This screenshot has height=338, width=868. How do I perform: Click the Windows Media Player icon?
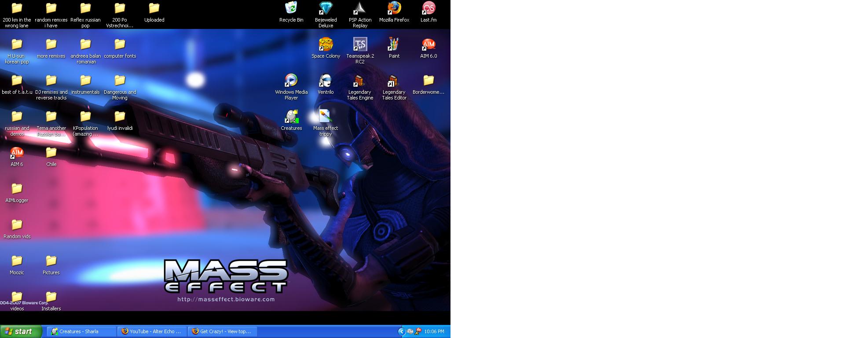[x=291, y=81]
